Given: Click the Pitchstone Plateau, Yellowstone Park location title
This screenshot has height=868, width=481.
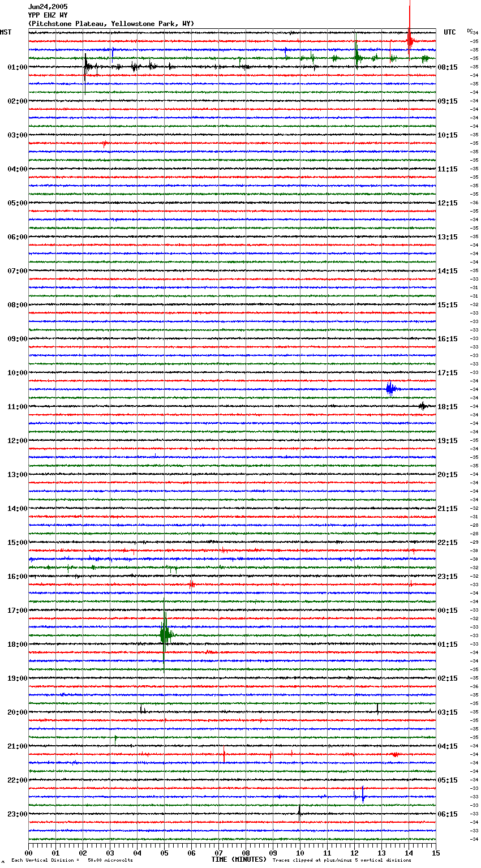Looking at the screenshot, I should point(111,24).
